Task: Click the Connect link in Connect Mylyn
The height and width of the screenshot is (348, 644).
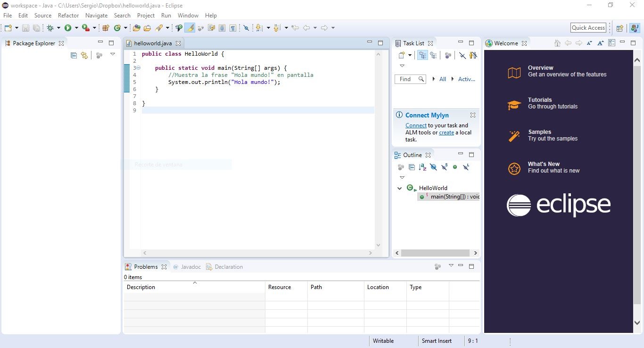Action: (x=415, y=125)
